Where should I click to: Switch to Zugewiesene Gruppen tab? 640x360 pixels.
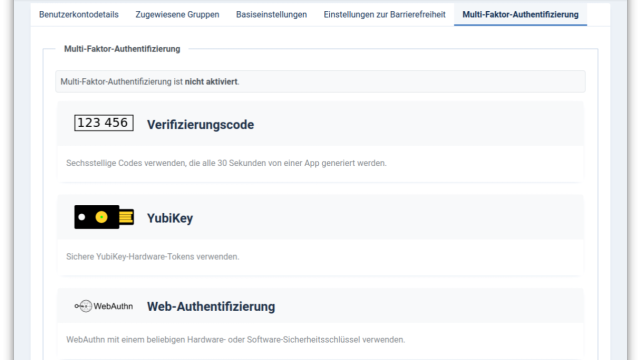[177, 15]
